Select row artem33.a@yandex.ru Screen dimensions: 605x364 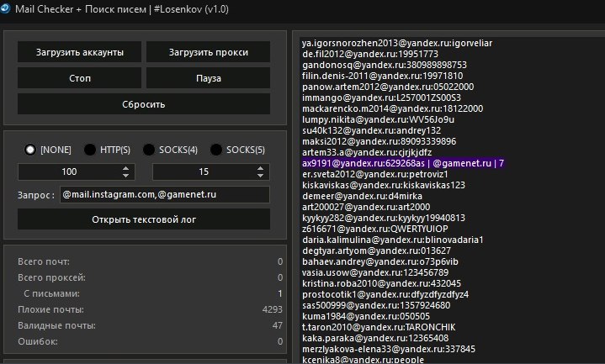pos(367,152)
